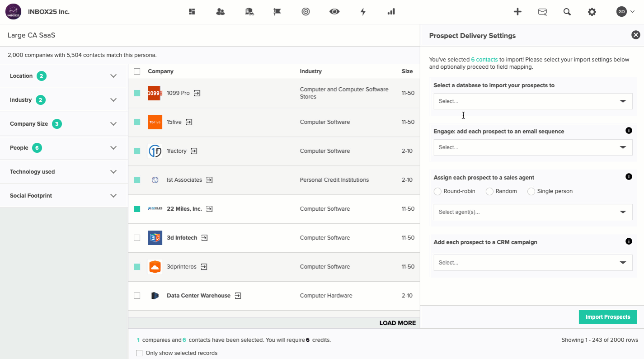Open 22 Miles, Inc. details arrow icon
The width and height of the screenshot is (644, 359).
[209, 209]
